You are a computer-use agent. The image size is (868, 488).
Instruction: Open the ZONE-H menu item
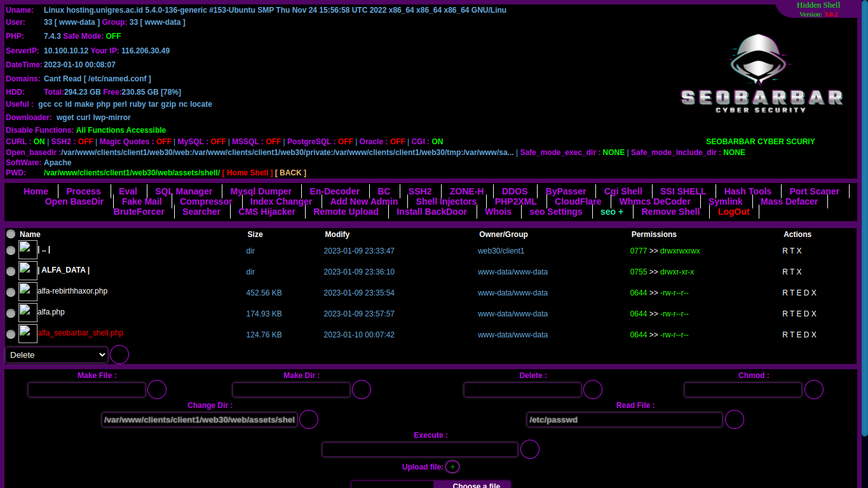pyautogui.click(x=466, y=191)
